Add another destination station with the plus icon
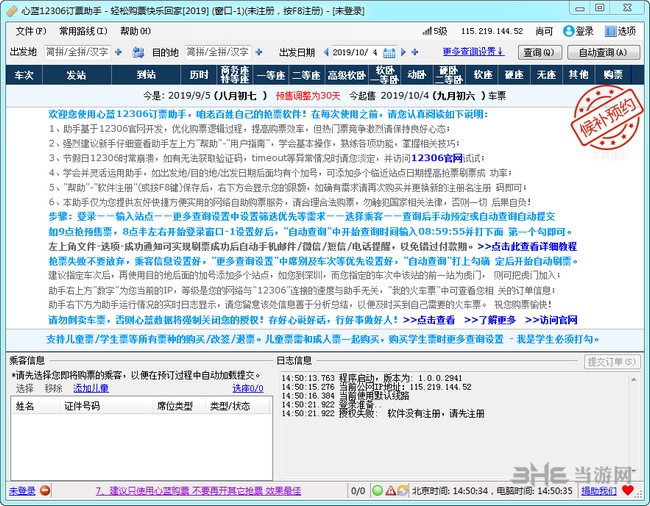The width and height of the screenshot is (650, 506). pos(259,52)
